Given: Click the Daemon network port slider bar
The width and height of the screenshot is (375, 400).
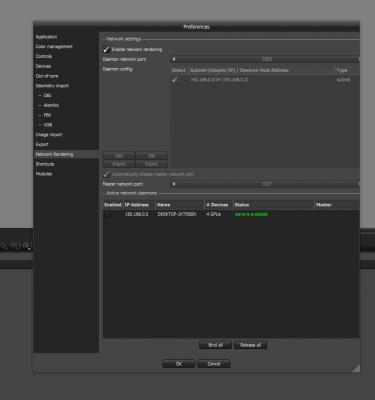Looking at the screenshot, I should (x=266, y=59).
